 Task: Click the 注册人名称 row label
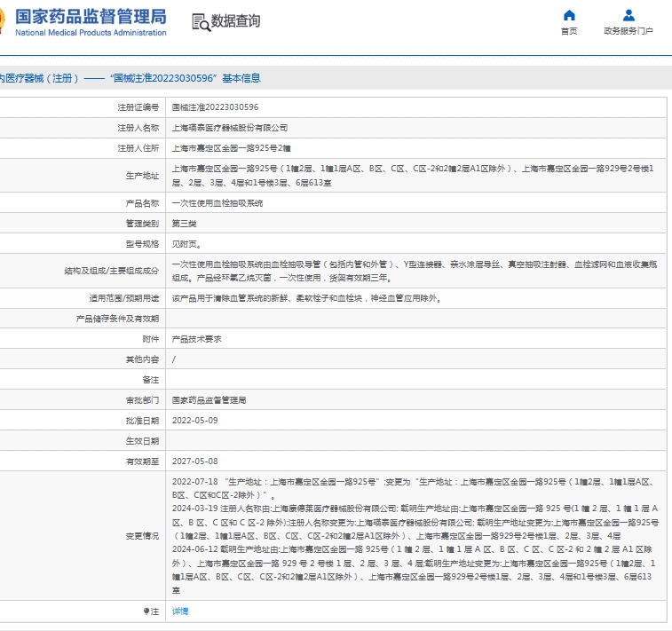pyautogui.click(x=138, y=128)
